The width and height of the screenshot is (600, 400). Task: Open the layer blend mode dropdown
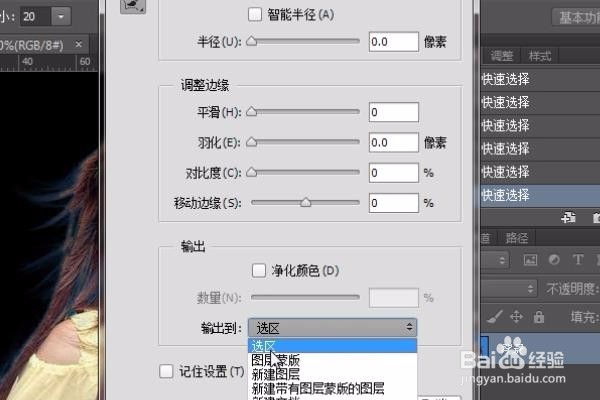tap(508, 288)
